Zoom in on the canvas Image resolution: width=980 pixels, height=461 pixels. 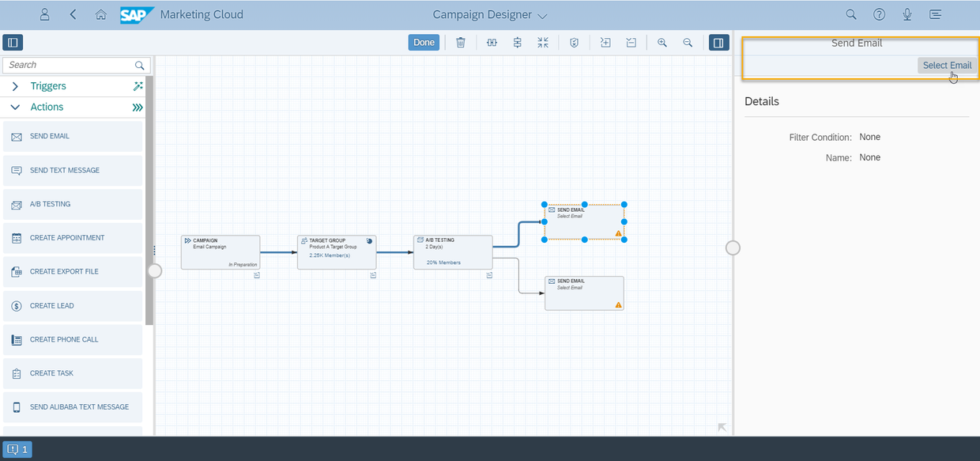pyautogui.click(x=662, y=43)
